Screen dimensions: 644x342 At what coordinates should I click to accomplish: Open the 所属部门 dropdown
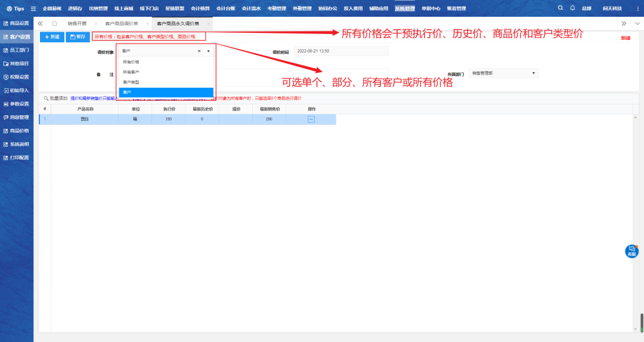point(503,73)
